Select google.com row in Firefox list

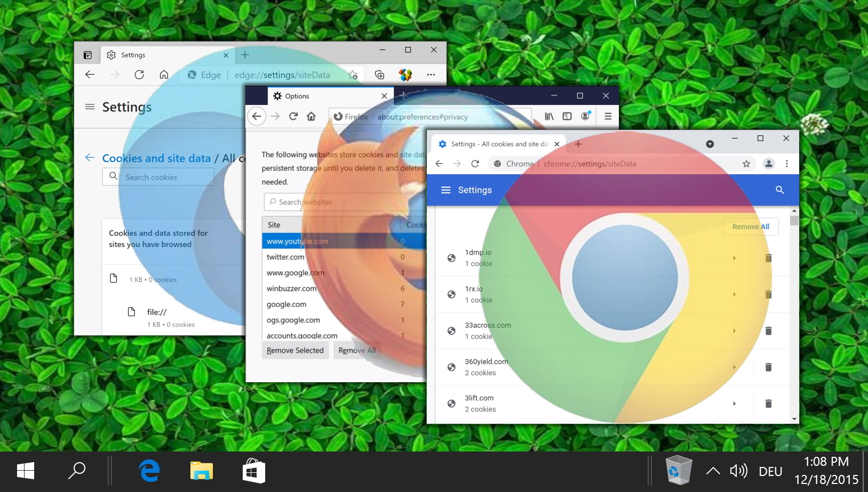point(344,304)
